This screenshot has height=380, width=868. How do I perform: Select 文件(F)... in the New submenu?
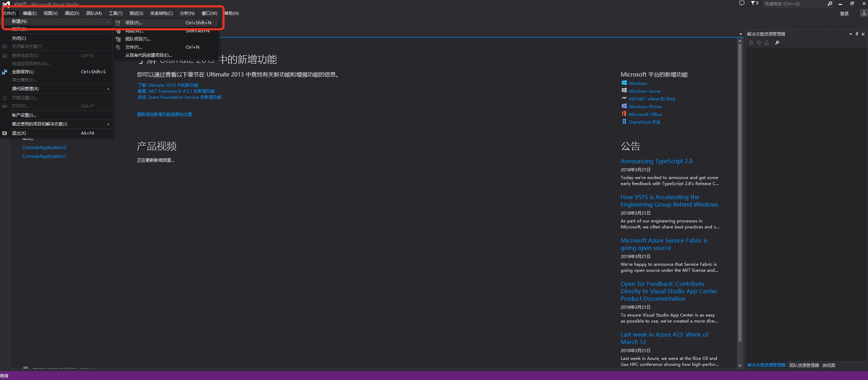coord(166,47)
